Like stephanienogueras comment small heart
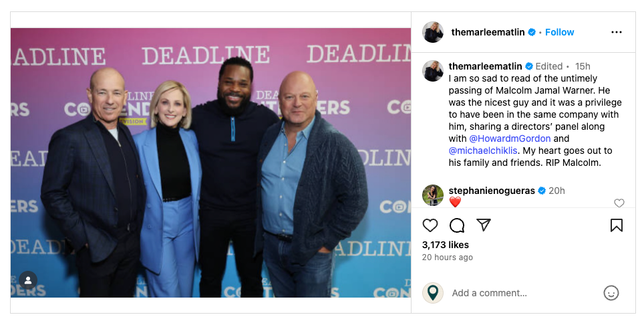Screen dimensions: 644x321 click(619, 203)
